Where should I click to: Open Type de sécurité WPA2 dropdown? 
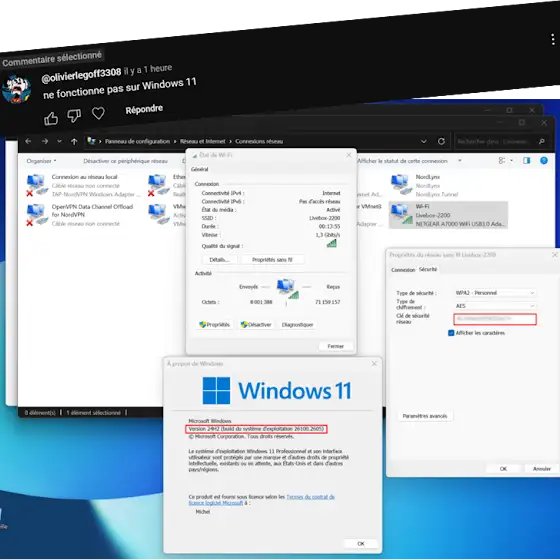(x=495, y=293)
